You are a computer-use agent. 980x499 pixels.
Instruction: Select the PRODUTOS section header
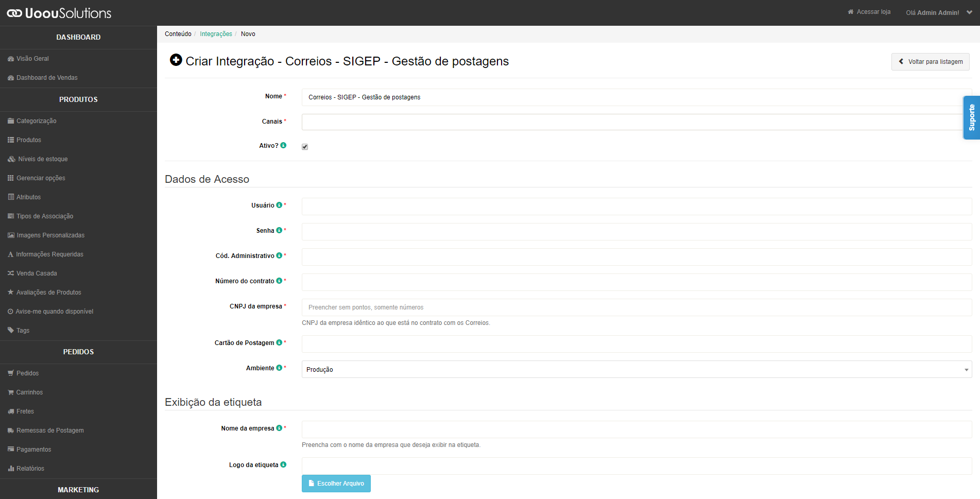coord(78,99)
